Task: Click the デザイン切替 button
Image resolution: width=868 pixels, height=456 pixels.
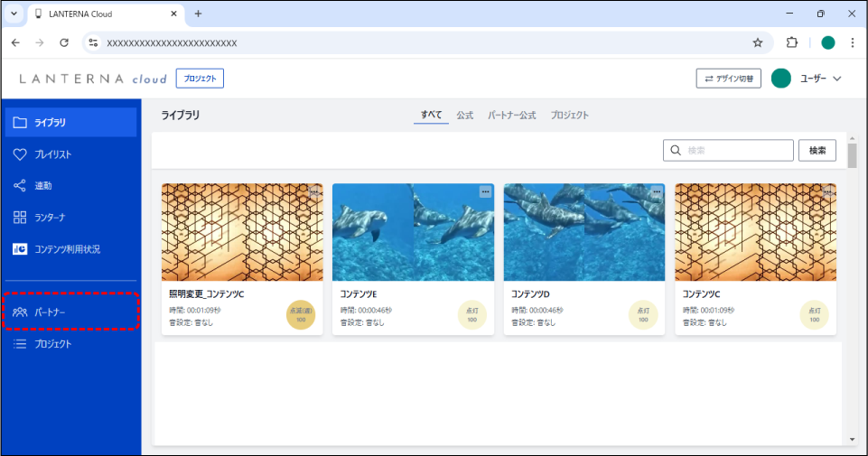Action: click(x=729, y=79)
